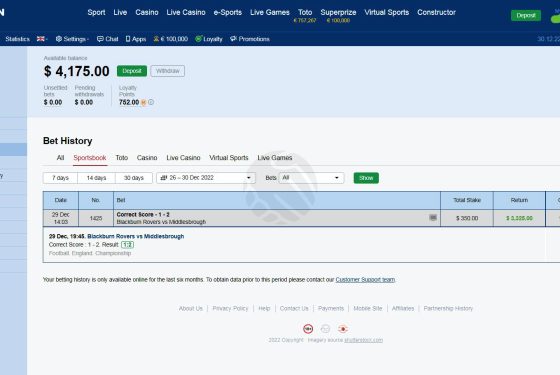This screenshot has width=560, height=375.
Task: Open the Bets All filter dropdown
Action: point(311,178)
